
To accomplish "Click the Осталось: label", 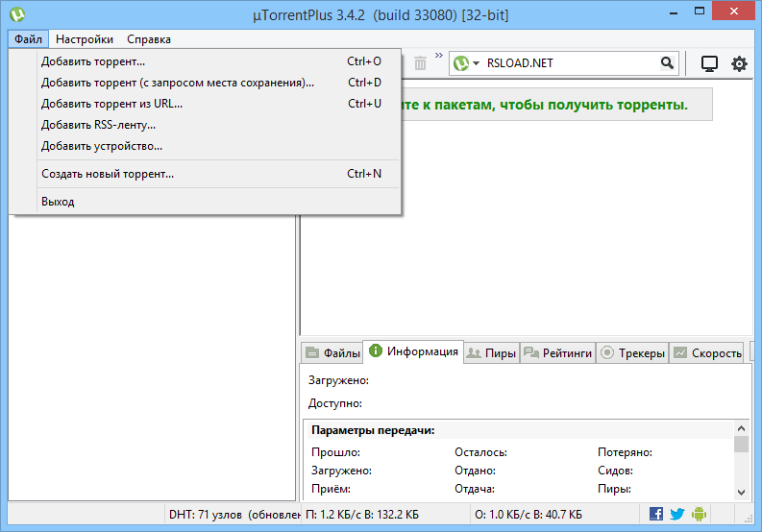I will click(x=480, y=452).
